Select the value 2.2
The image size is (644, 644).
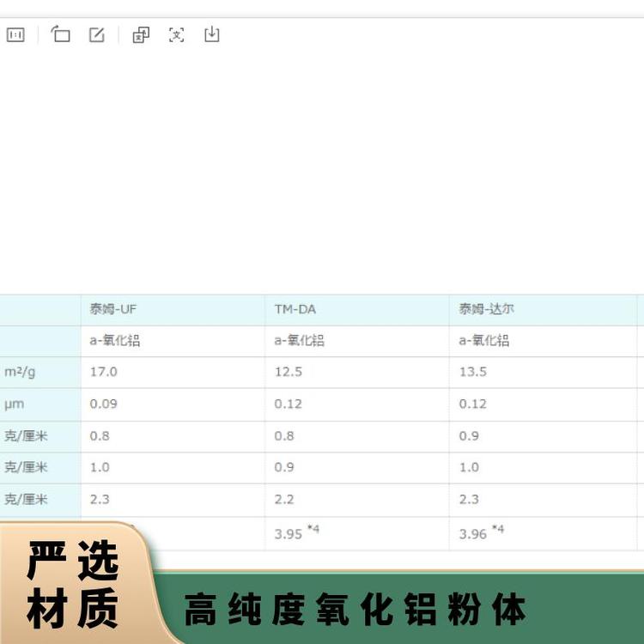coord(284,500)
